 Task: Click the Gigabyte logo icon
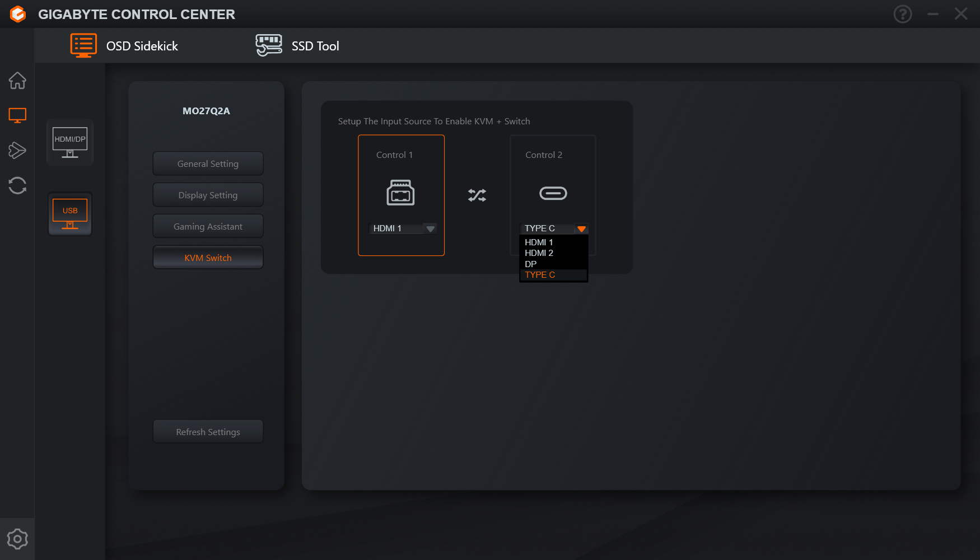click(18, 14)
